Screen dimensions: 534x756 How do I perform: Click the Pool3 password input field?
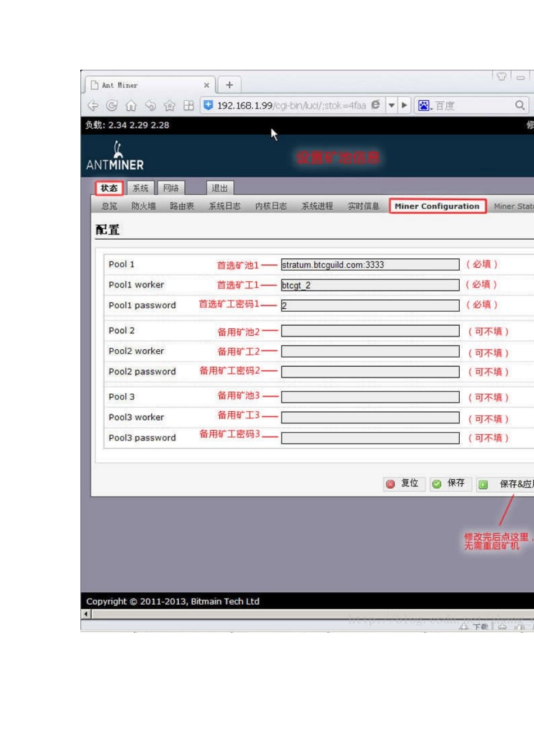pos(370,438)
